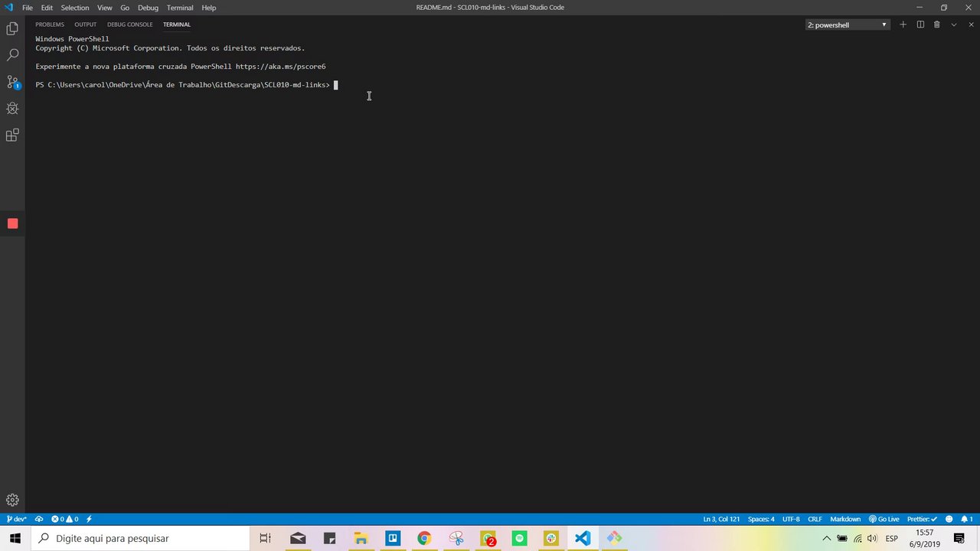This screenshot has width=980, height=551.
Task: Split the terminal pane
Action: (920, 24)
